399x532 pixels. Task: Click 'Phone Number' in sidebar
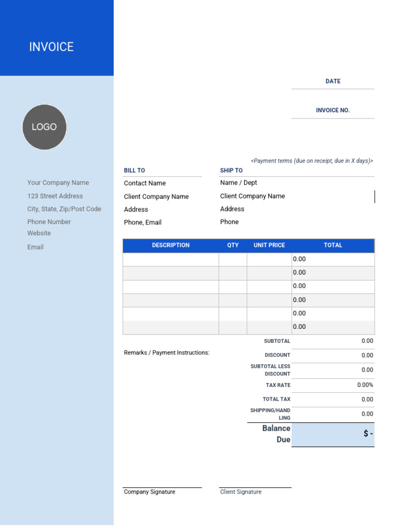(x=49, y=222)
